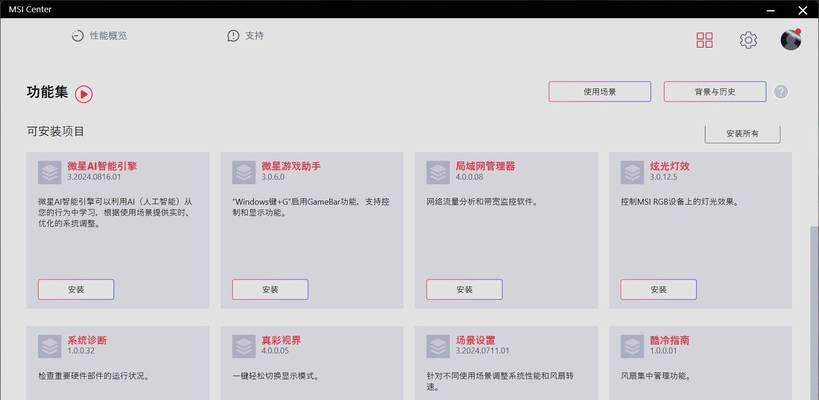Click the 一键轻松切换显示模式 description
Screen dimensions: 819x400
click(x=276, y=375)
